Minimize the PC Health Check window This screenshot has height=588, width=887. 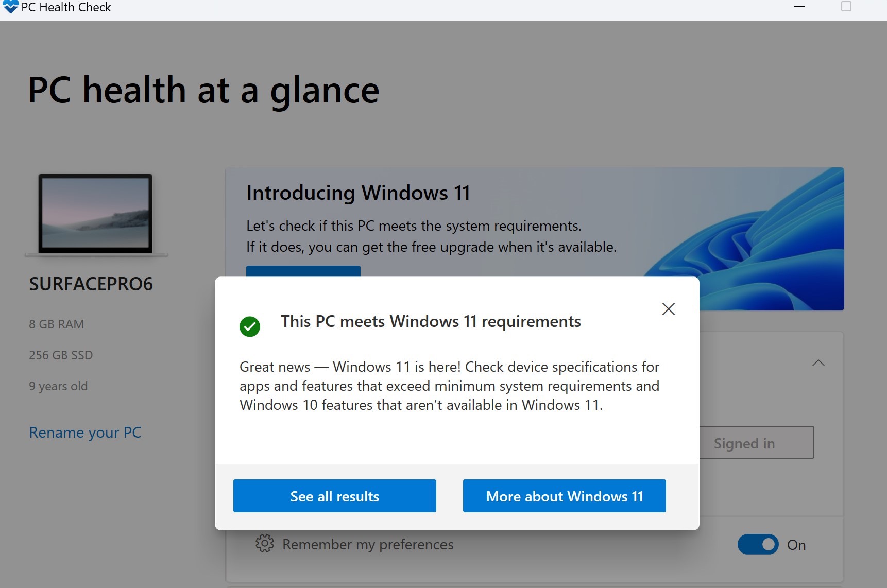pyautogui.click(x=799, y=7)
